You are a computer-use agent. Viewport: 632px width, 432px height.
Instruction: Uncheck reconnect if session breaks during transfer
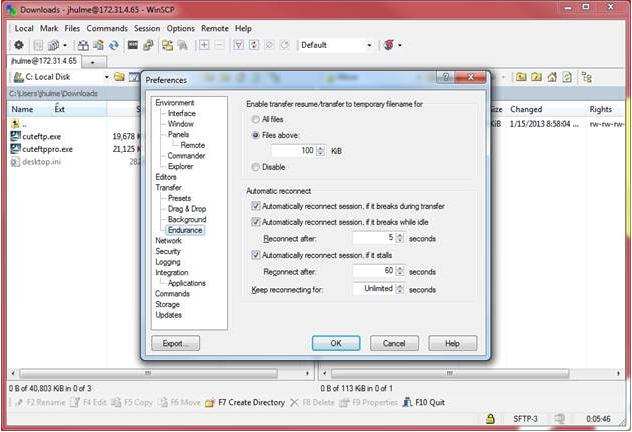[256, 206]
